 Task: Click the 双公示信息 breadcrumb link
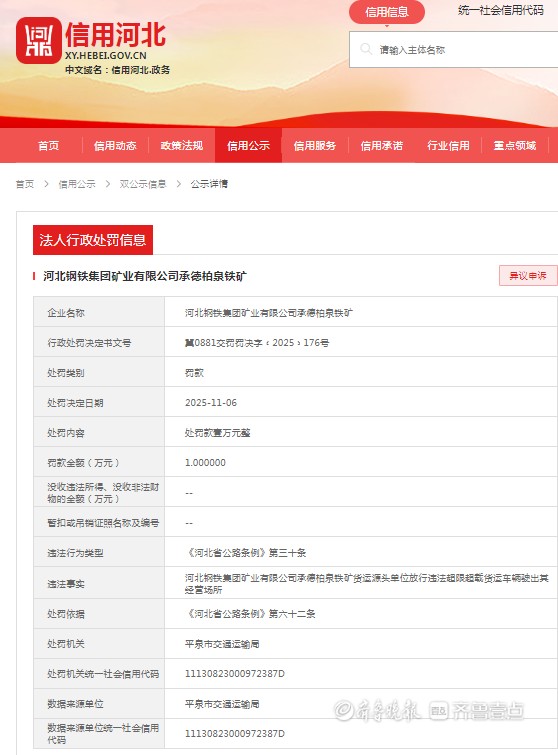[143, 184]
